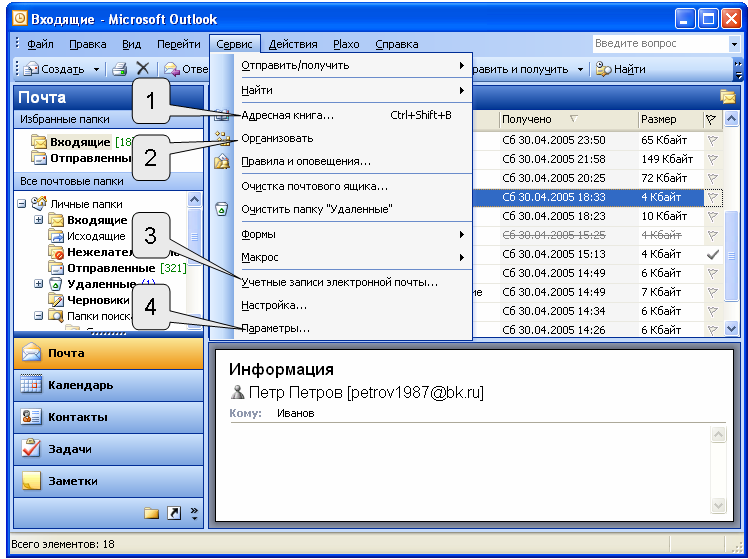Open the help question dropdown arrow
The image size is (748, 559).
pos(734,44)
